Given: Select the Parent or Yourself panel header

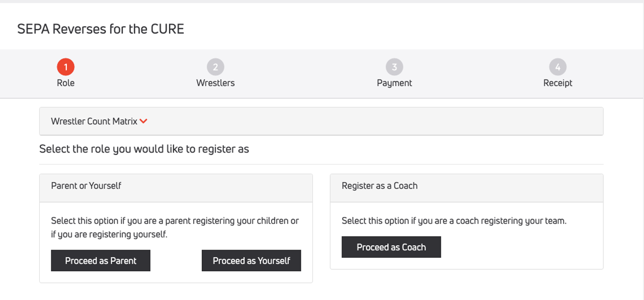Looking at the screenshot, I should click(x=86, y=186).
